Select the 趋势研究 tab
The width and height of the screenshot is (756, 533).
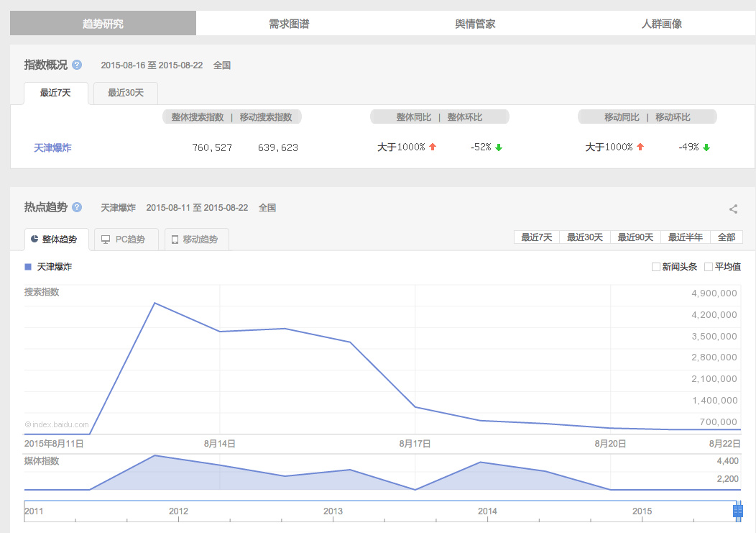tap(103, 24)
